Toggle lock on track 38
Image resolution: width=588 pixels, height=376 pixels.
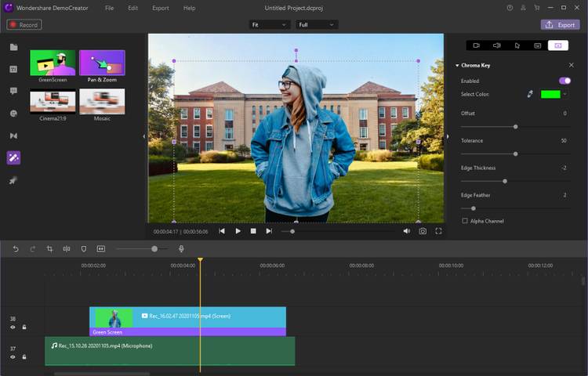(x=24, y=327)
